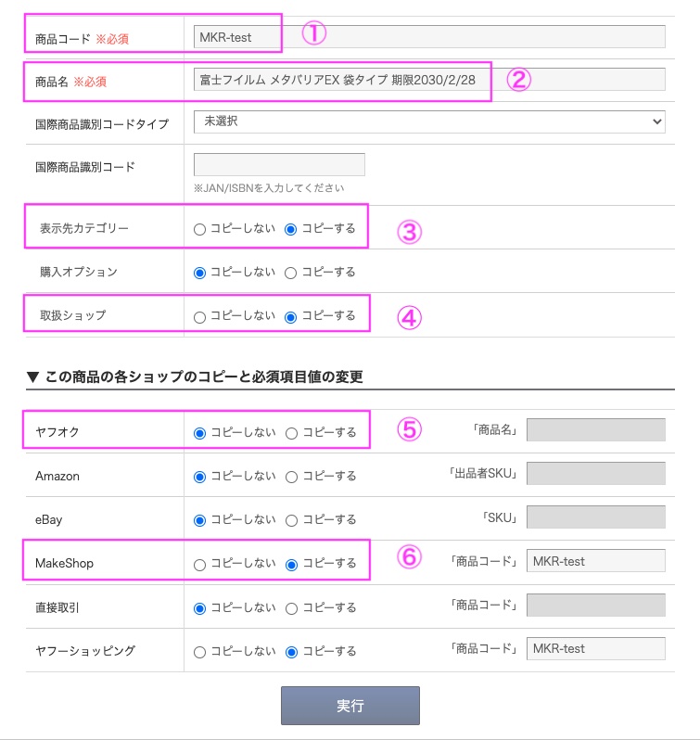Select コピーしない for 取扱ショップ
This screenshot has width=700, height=740.
[x=199, y=316]
